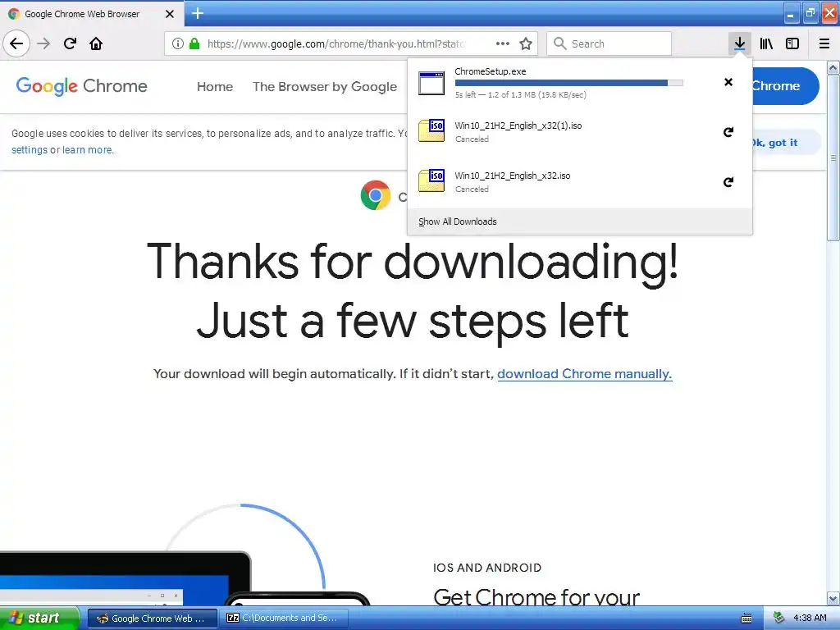840x630 pixels.
Task: Click the Win10_21H2_English_x32.iso file icon
Action: point(431,181)
